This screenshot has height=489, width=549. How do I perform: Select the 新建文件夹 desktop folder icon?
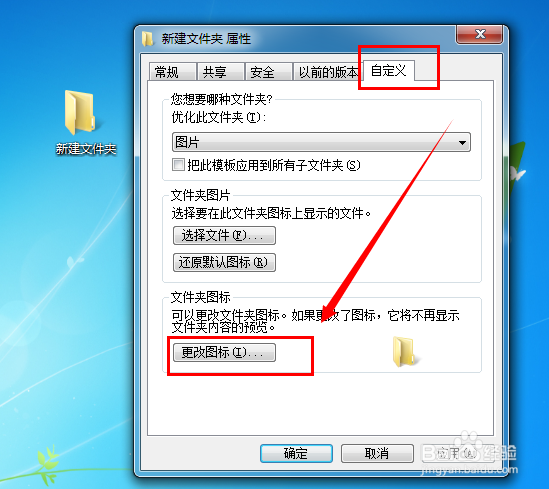(80, 112)
